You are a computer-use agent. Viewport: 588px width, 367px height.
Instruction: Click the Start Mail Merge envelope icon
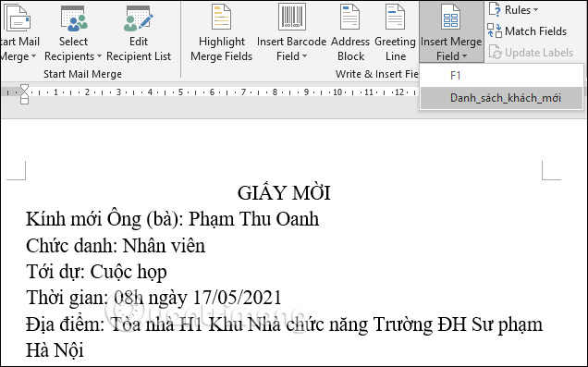[17, 18]
